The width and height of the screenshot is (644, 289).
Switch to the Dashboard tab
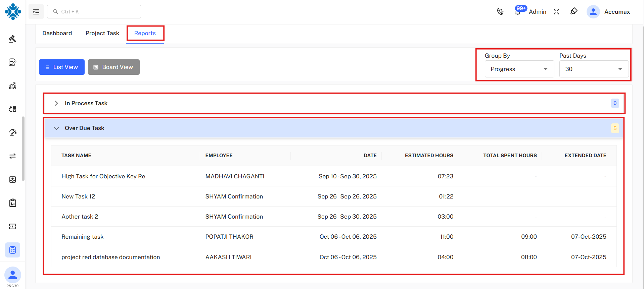tap(57, 33)
